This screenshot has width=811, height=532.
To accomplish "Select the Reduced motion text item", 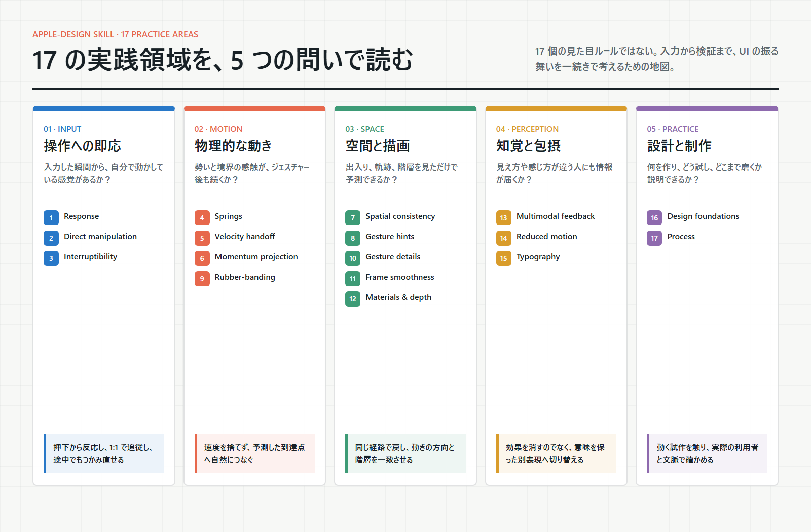I will coord(547,237).
